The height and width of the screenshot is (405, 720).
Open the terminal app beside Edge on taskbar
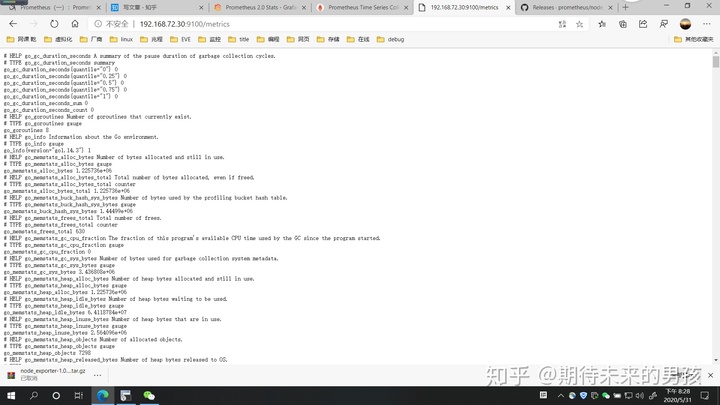125,395
